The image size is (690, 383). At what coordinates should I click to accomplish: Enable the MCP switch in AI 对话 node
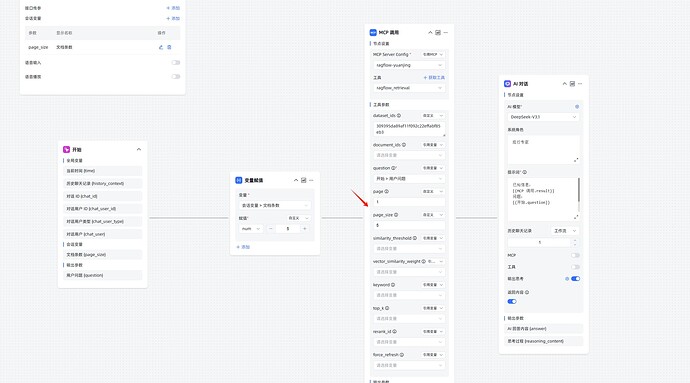tap(575, 255)
